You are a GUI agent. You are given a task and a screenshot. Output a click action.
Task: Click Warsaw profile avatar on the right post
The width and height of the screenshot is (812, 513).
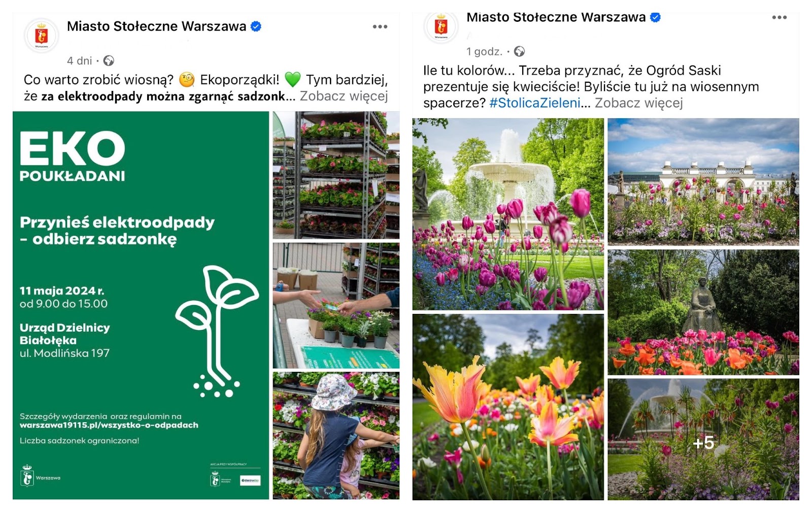tap(441, 27)
